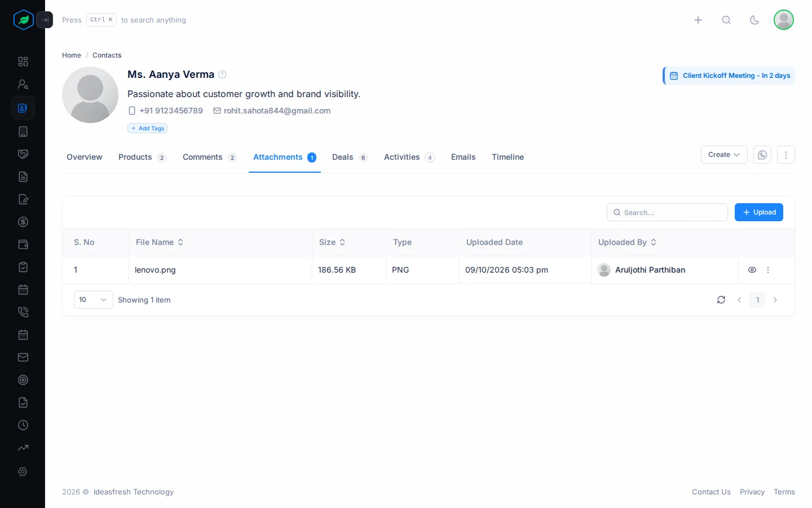
Task: Open the page size dropdown showing 10
Action: pyautogui.click(x=93, y=300)
